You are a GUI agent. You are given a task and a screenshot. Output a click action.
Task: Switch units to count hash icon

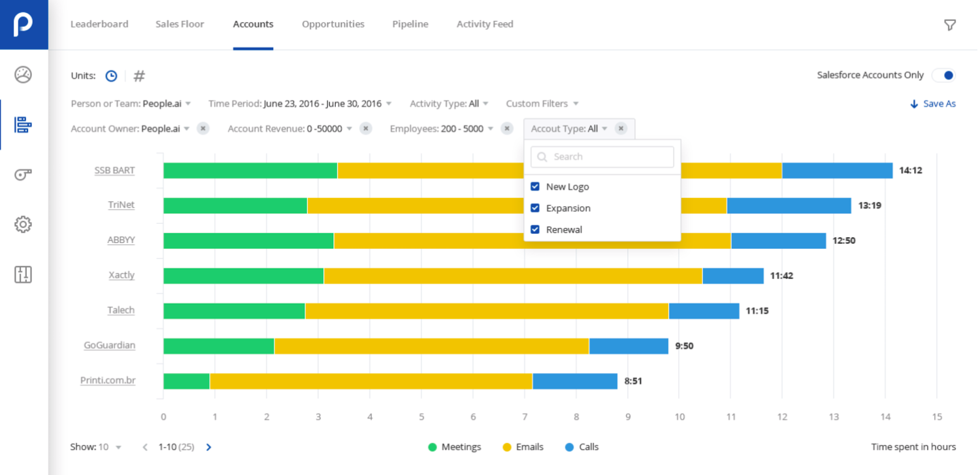[139, 76]
